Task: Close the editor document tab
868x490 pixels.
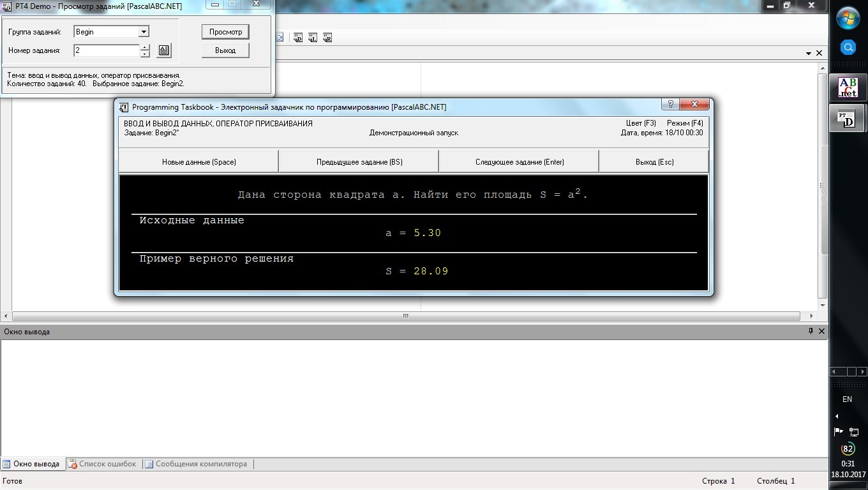Action: tap(819, 54)
